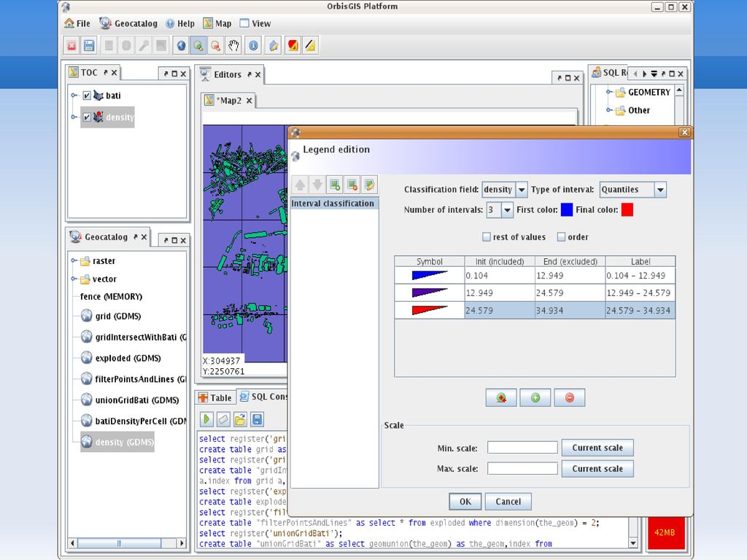
Task: Open the File menu
Action: [x=77, y=23]
